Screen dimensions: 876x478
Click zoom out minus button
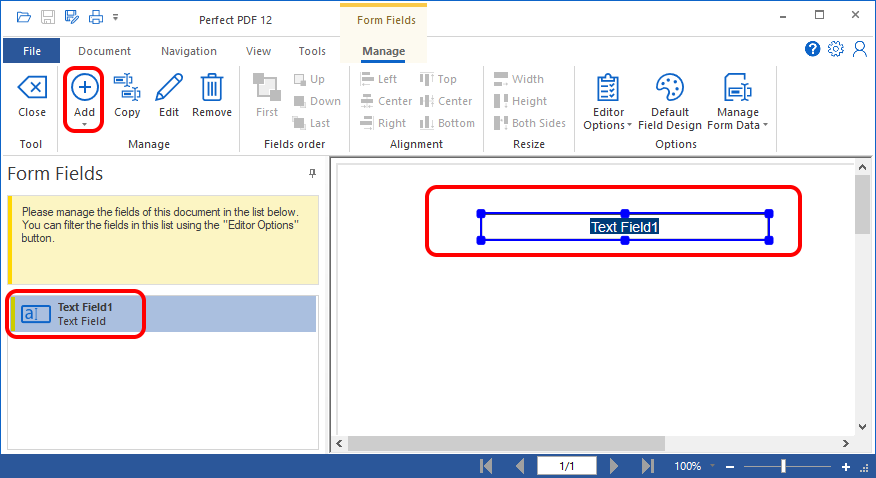click(730, 467)
